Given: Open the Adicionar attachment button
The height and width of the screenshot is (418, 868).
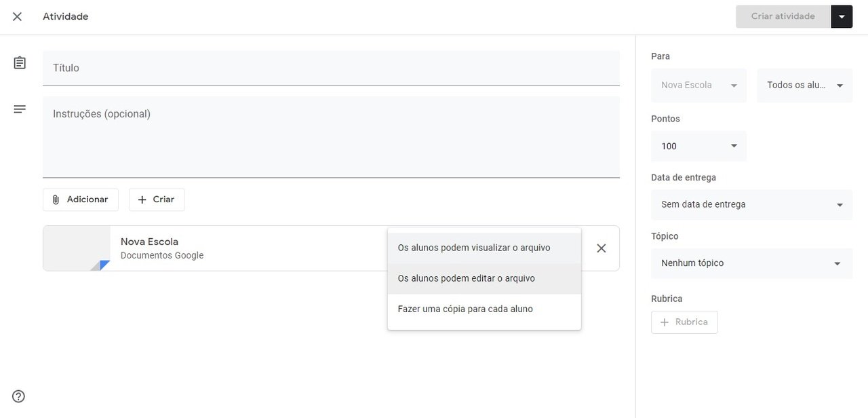Looking at the screenshot, I should click(80, 199).
